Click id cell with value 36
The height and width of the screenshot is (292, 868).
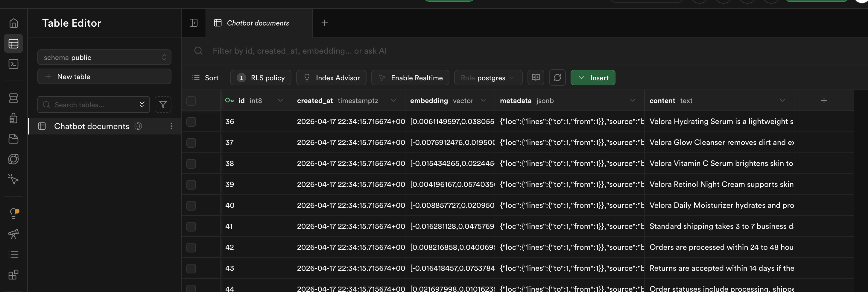tap(256, 121)
